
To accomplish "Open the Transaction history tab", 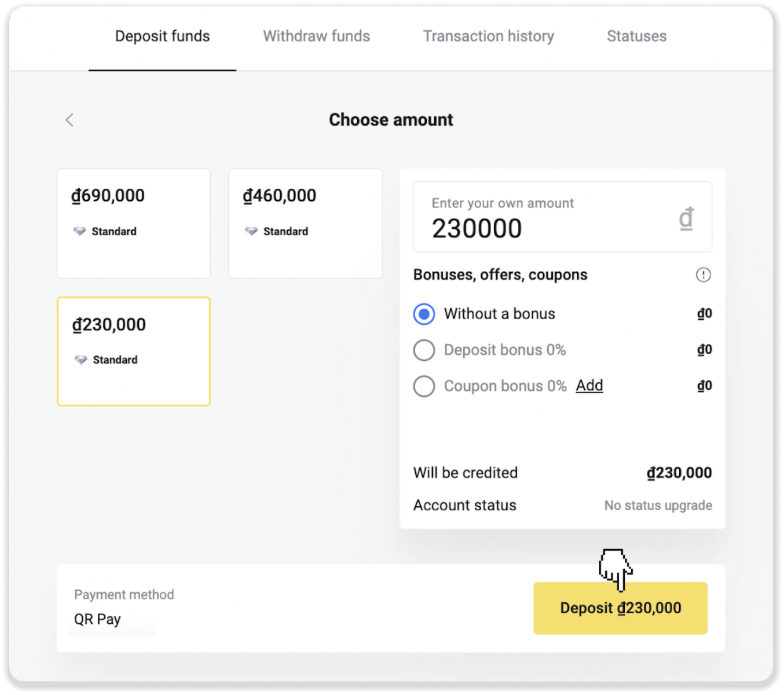I will pos(488,36).
